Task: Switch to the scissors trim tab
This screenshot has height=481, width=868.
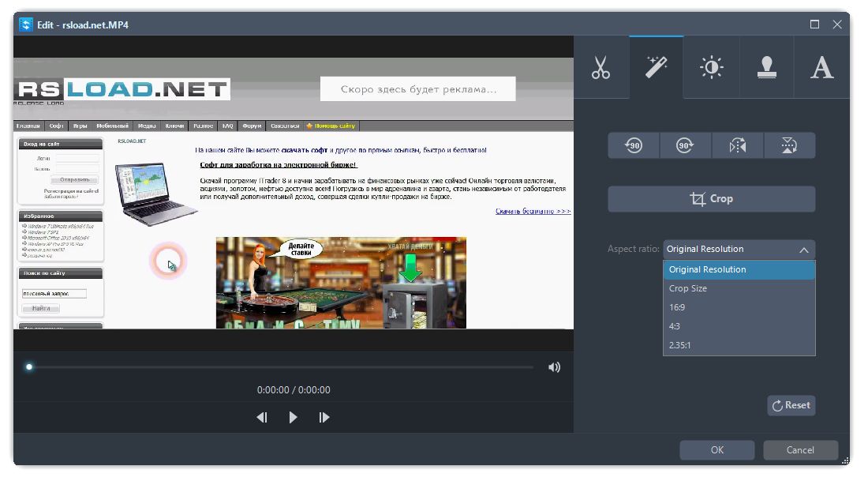Action: (x=600, y=67)
